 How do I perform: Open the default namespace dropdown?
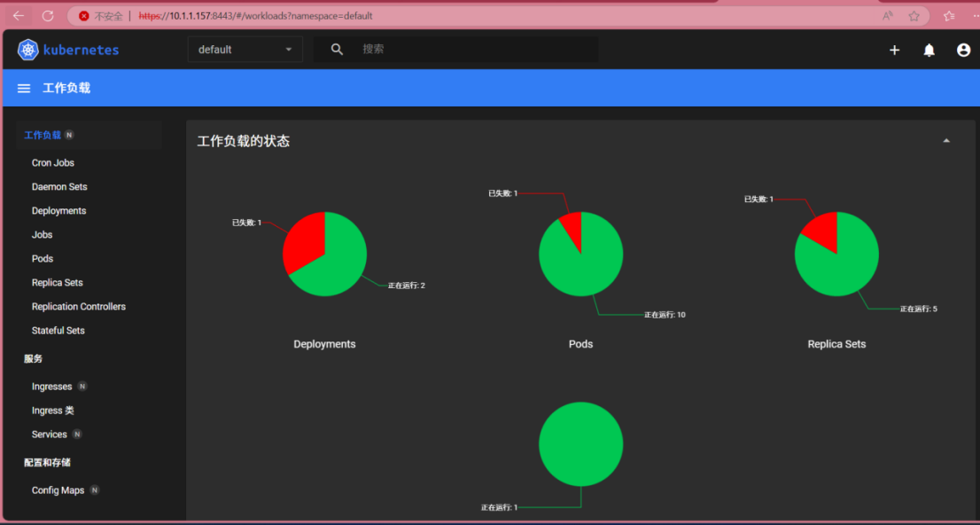tap(245, 50)
